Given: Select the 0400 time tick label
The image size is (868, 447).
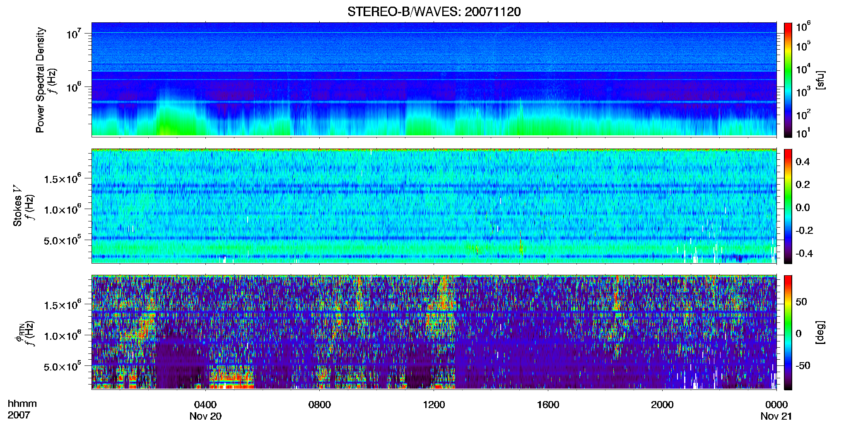Looking at the screenshot, I should (x=205, y=404).
